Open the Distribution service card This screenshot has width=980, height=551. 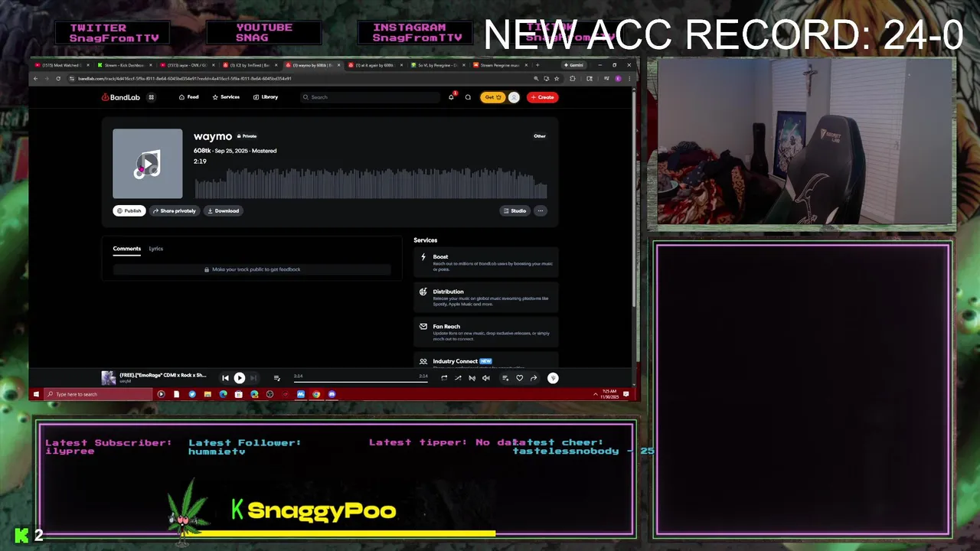pyautogui.click(x=486, y=298)
